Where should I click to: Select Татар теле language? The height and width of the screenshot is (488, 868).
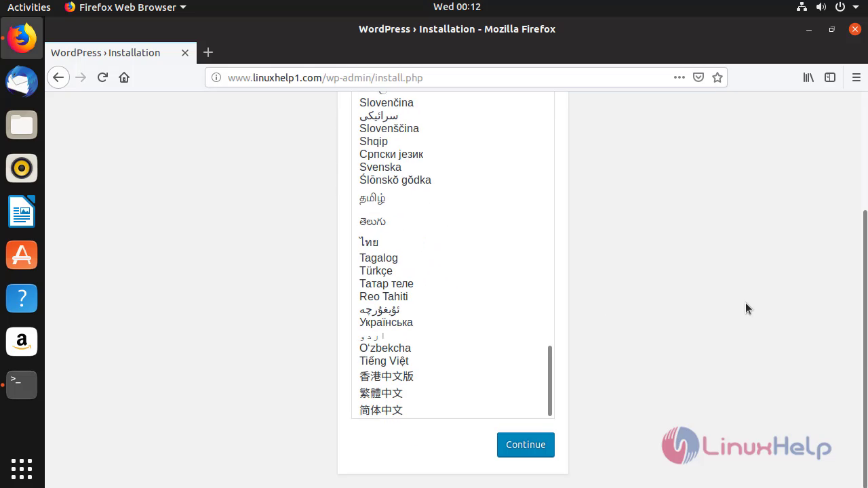tap(387, 283)
